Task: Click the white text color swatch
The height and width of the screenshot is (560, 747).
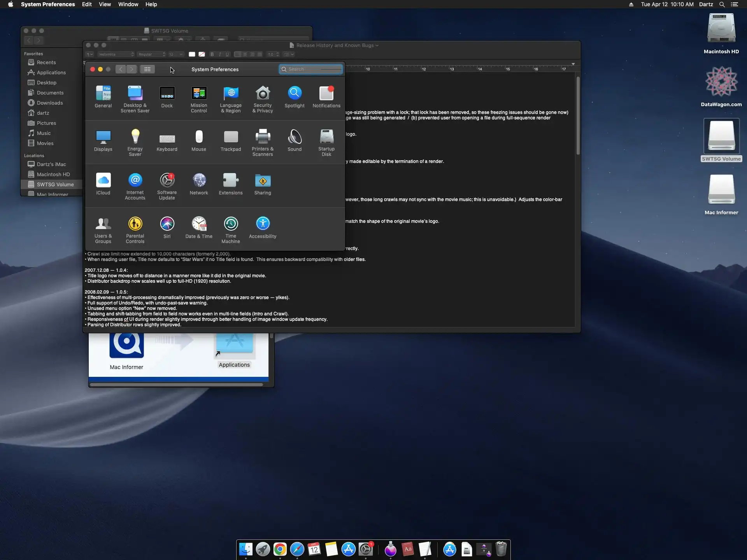Action: point(192,54)
